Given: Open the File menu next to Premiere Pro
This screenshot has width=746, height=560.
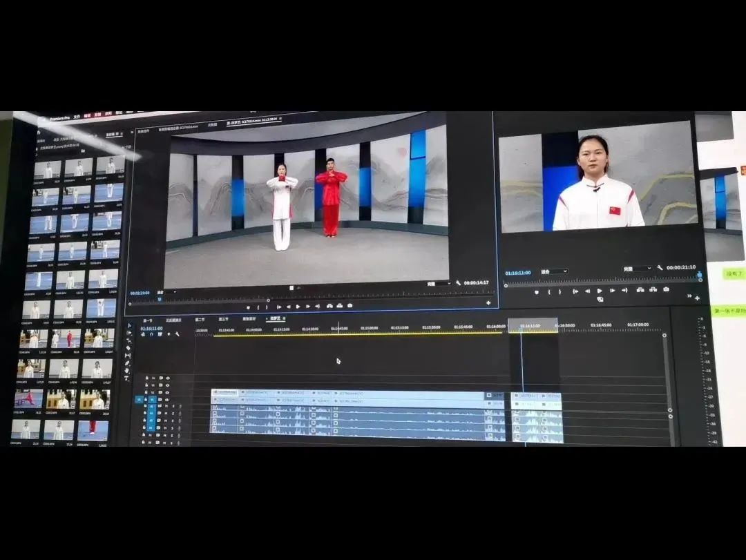Looking at the screenshot, I should click(x=77, y=116).
